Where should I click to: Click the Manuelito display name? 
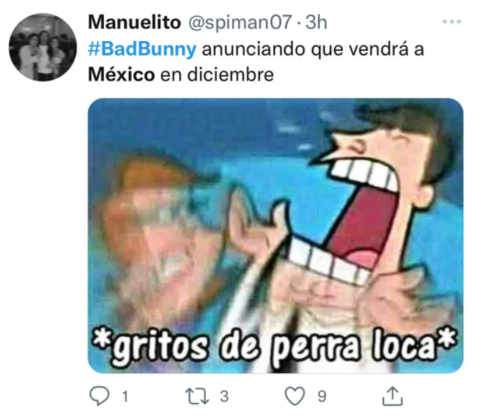click(134, 23)
